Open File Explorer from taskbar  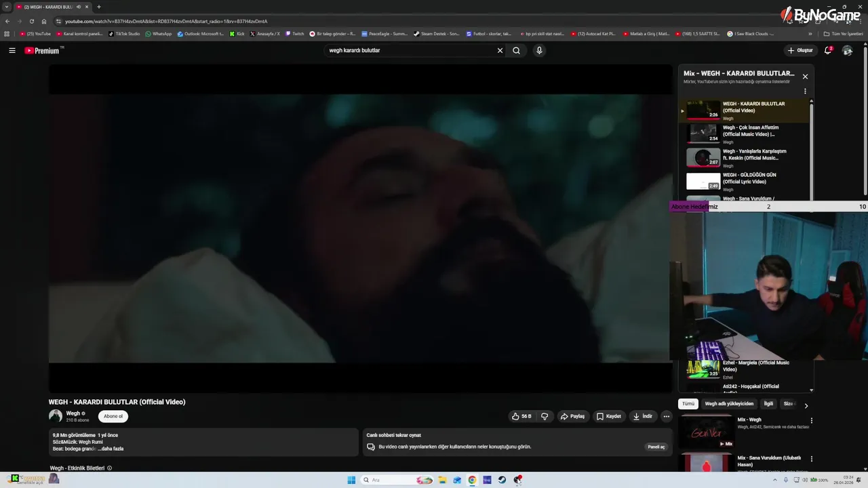point(442,480)
